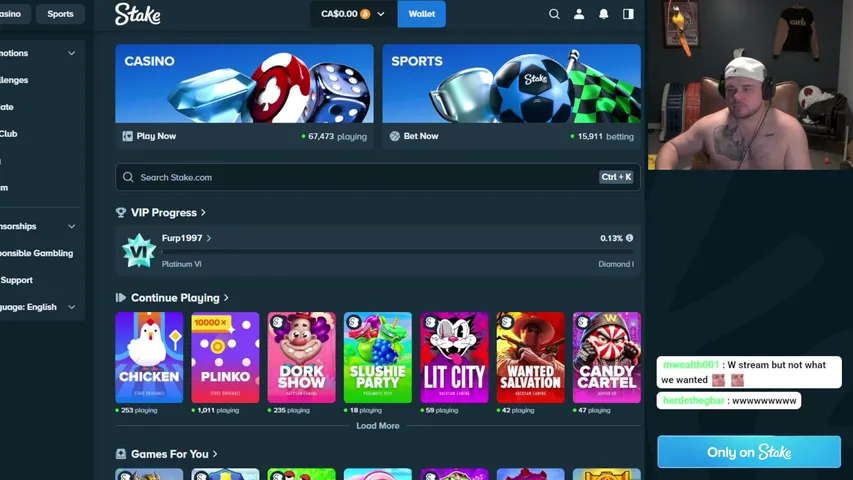Open Live Support in sidebar
The width and height of the screenshot is (853, 480).
16,280
